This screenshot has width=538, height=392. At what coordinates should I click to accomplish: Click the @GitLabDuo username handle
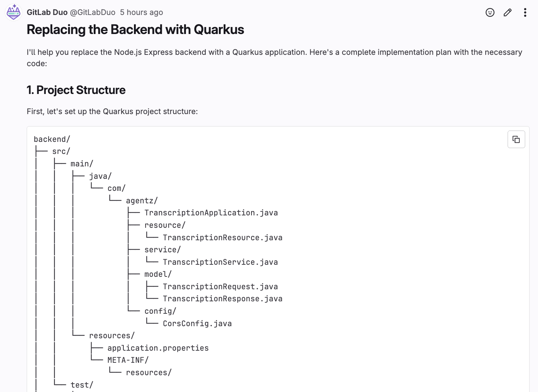tap(93, 12)
